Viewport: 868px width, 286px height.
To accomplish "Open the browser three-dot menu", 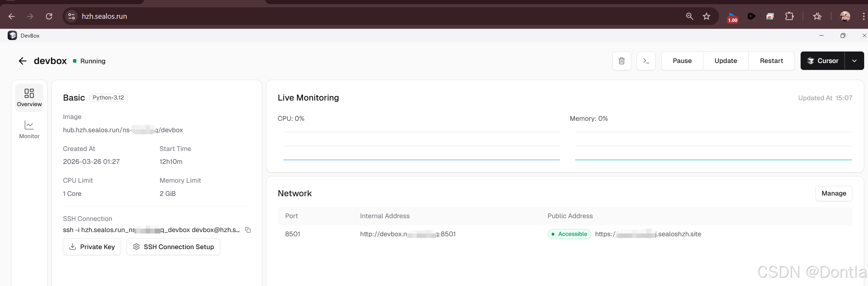I will tap(863, 16).
